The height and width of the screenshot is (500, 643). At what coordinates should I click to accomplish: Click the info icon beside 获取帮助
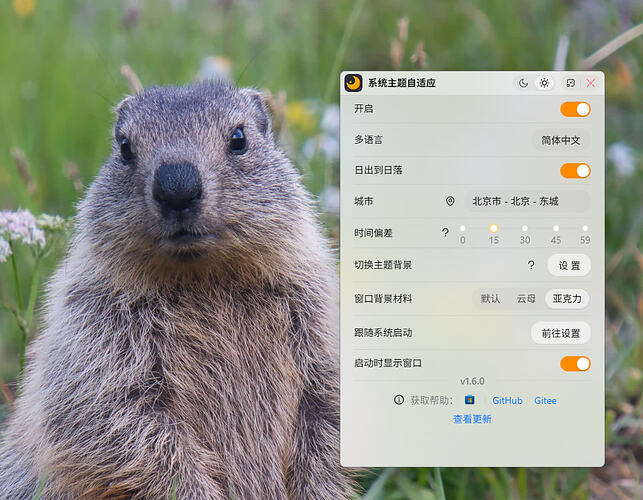(399, 400)
